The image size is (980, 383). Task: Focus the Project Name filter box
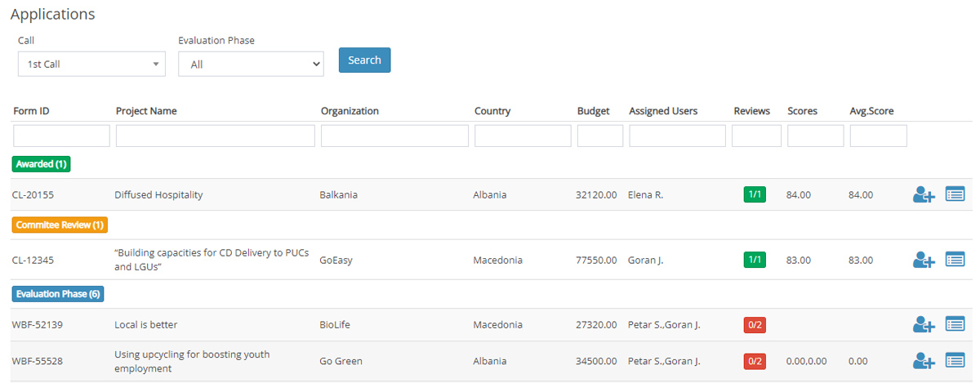(x=215, y=136)
